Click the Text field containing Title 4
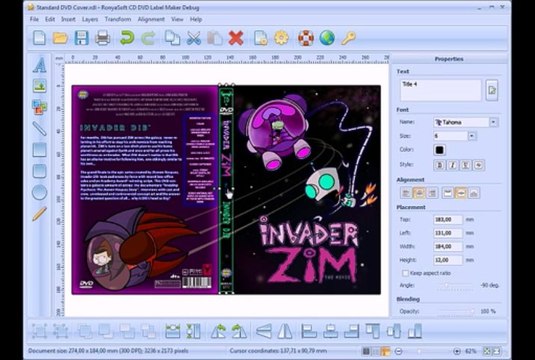 coord(440,90)
